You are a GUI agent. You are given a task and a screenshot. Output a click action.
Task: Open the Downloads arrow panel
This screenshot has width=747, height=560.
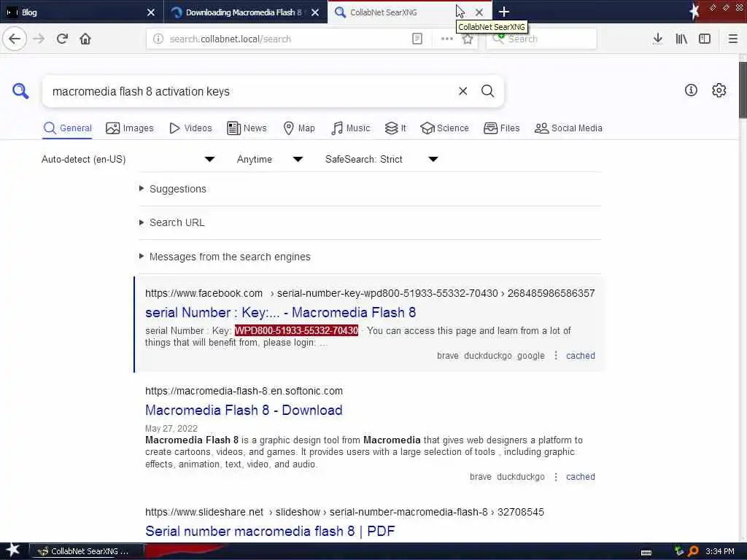tap(657, 39)
